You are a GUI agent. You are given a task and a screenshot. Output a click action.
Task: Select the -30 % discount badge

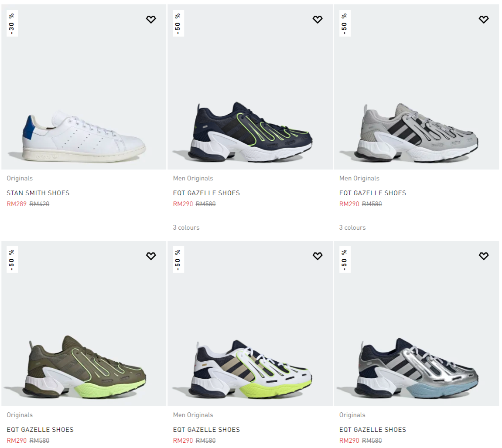(12, 24)
